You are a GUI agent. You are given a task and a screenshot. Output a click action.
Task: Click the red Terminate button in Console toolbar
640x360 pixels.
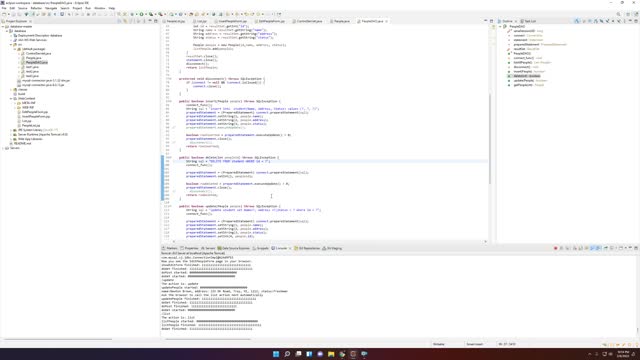pyautogui.click(x=556, y=248)
